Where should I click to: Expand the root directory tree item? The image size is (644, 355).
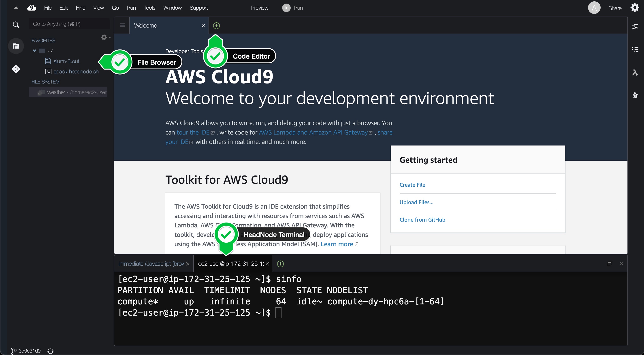[x=35, y=51]
